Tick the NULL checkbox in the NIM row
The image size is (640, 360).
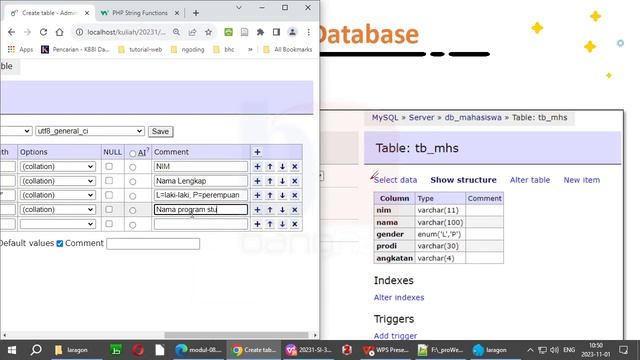pos(109,166)
